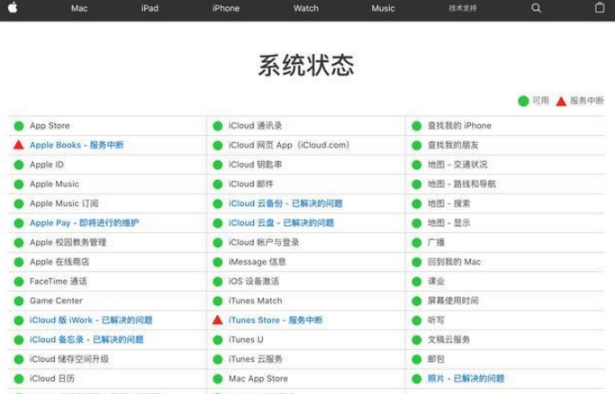Open Apple Books - 服务中断 link

click(x=76, y=145)
